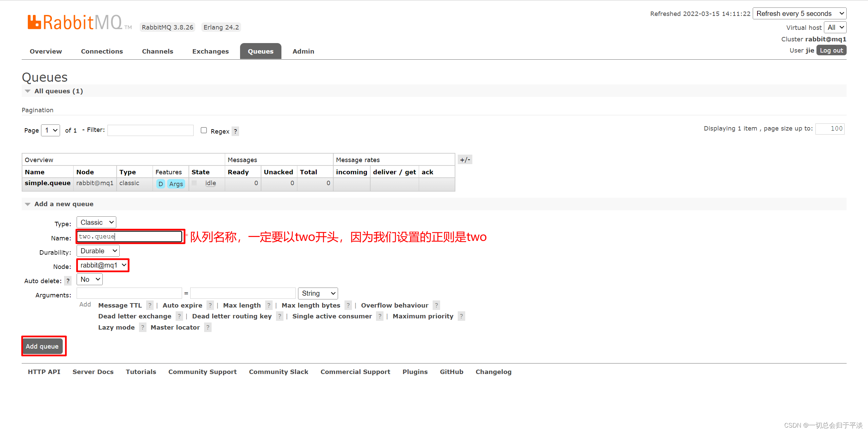This screenshot has height=432, width=868.
Task: Go to the Admin tab
Action: 303,51
